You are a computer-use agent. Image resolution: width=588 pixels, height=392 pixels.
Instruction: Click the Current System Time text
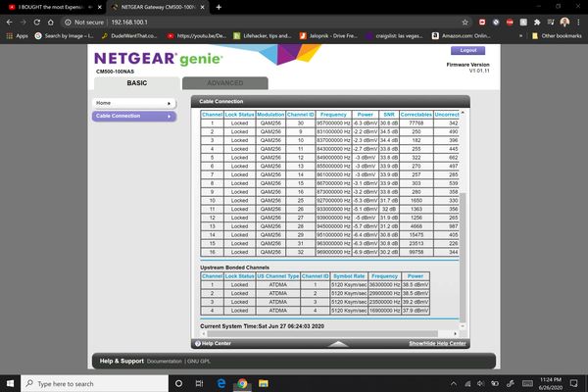262,326
